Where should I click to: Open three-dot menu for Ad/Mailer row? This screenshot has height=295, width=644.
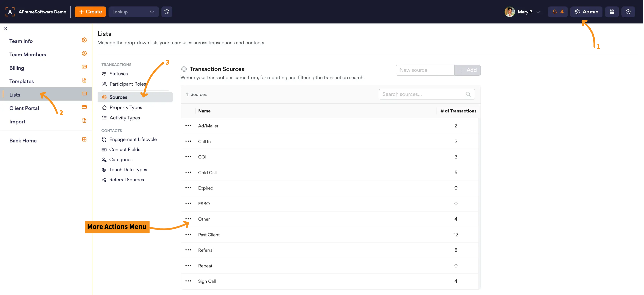[x=188, y=126]
